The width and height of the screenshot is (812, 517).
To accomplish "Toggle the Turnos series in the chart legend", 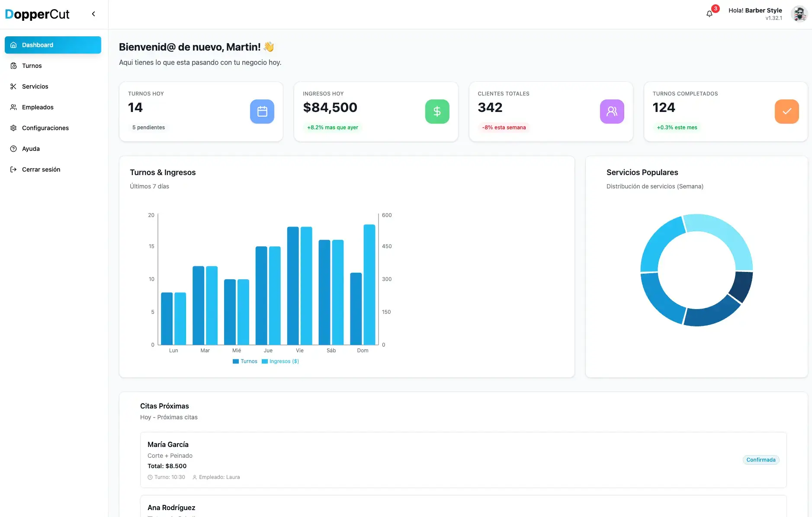I will [245, 361].
